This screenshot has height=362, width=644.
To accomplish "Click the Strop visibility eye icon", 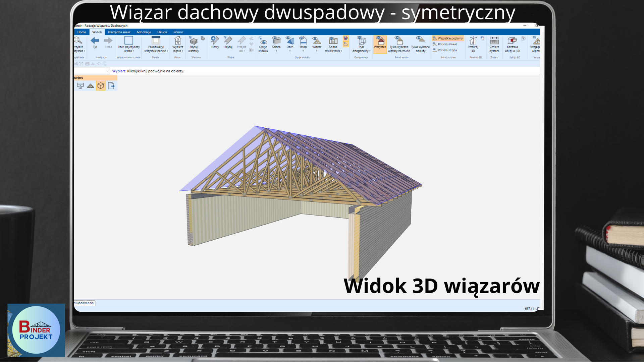I will pos(303,41).
